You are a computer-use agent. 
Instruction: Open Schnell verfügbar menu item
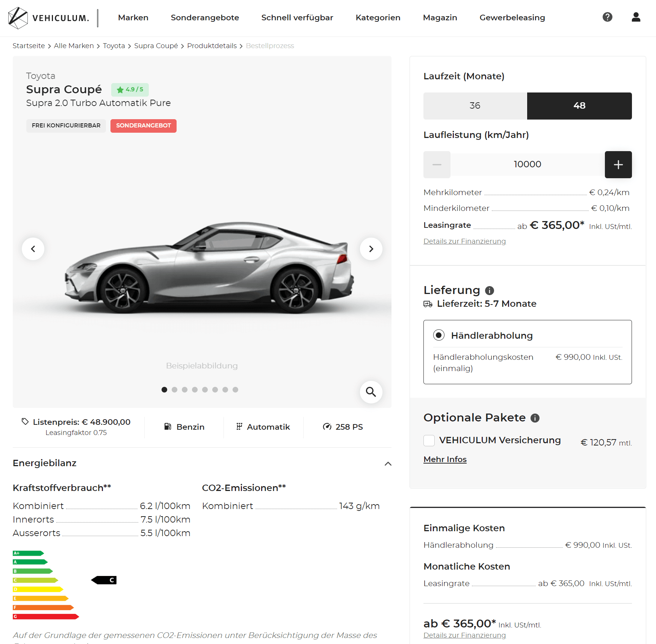[297, 18]
